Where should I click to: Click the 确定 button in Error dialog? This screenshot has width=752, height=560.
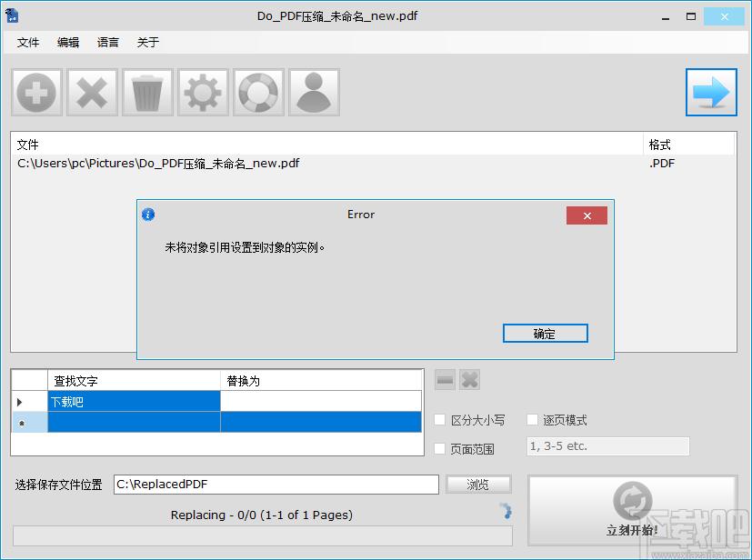pyautogui.click(x=545, y=334)
